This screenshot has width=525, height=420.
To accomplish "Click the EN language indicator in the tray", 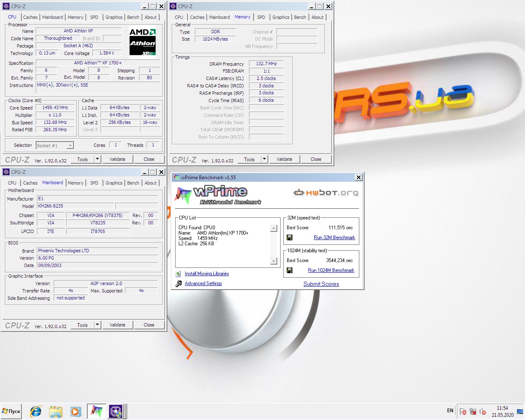I will 450,411.
